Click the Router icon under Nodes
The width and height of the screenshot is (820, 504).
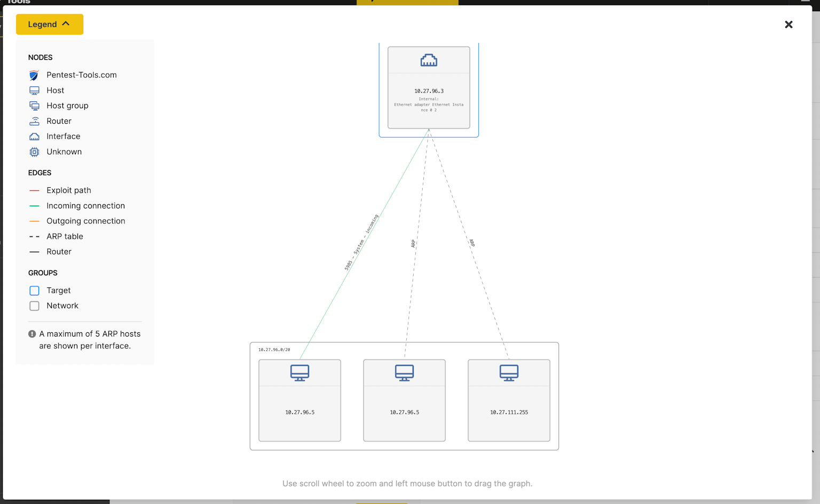tap(34, 121)
